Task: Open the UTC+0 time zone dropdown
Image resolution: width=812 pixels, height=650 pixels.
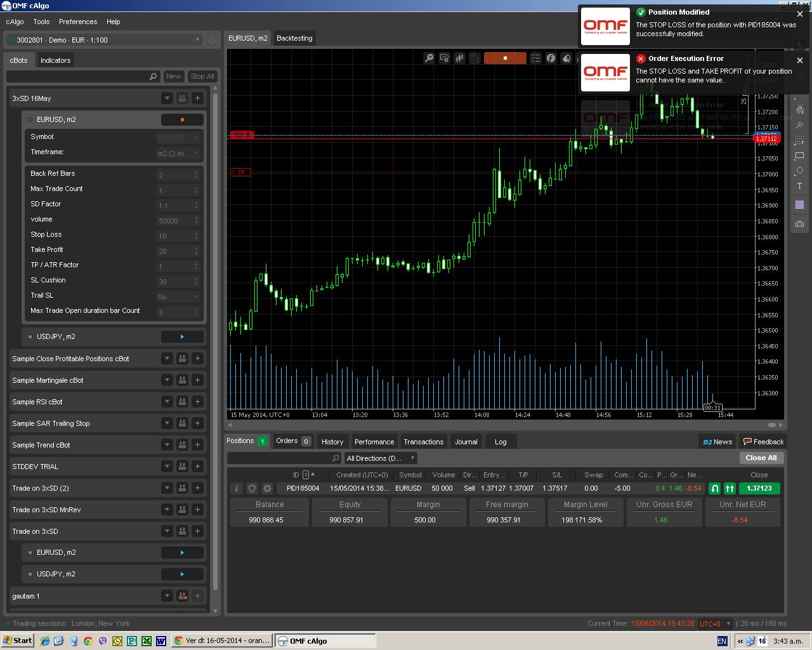Action: 714,624
